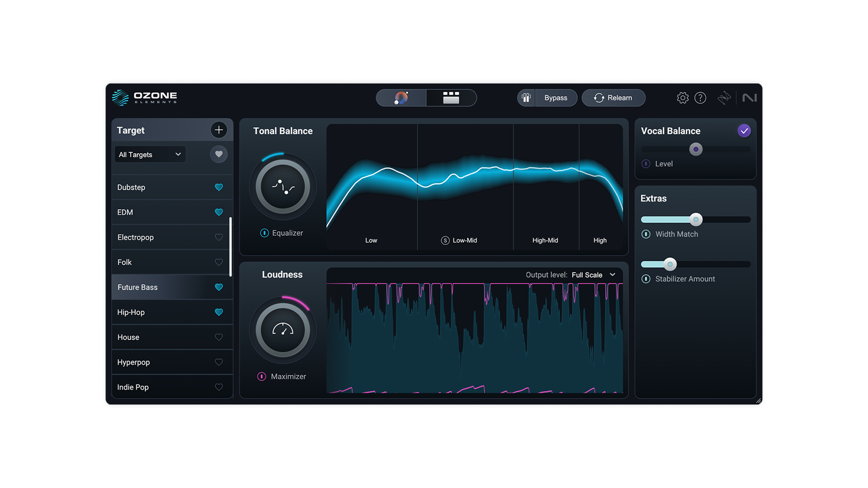Disable the Vocal Balance checkmark

pos(744,131)
